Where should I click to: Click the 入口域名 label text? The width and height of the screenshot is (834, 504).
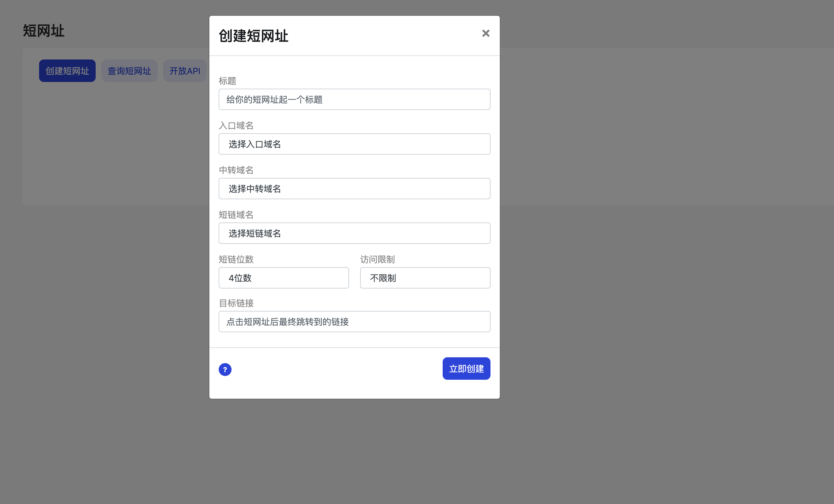[236, 126]
